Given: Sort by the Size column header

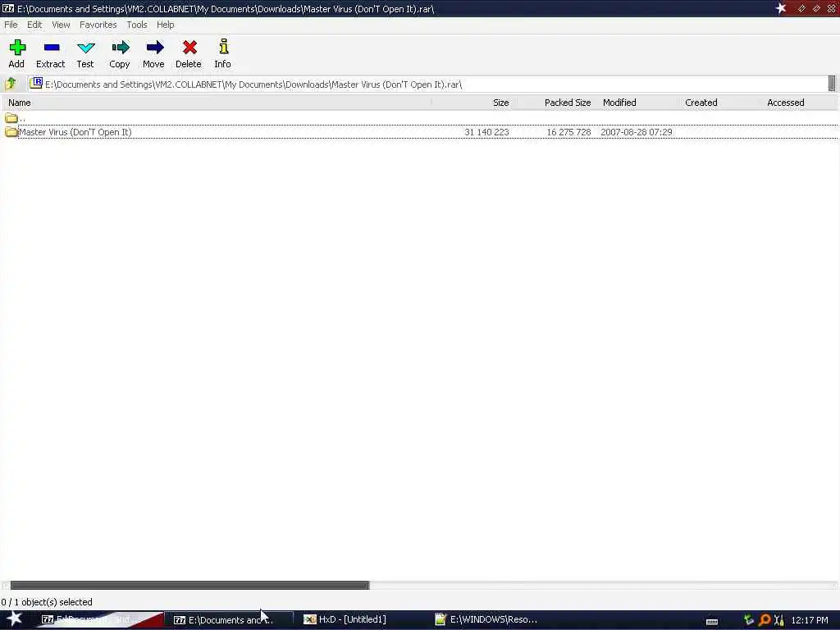Looking at the screenshot, I should pos(472,103).
